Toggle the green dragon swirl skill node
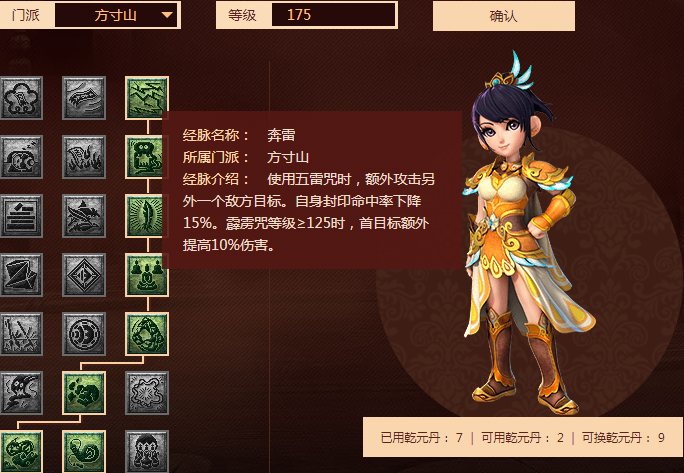This screenshot has height=473, width=684. [21, 452]
